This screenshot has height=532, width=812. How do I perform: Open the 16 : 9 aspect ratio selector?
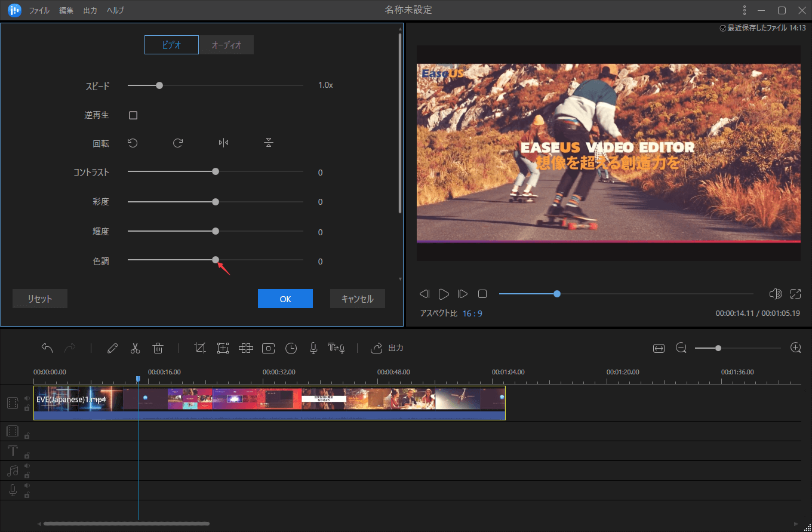[472, 313]
